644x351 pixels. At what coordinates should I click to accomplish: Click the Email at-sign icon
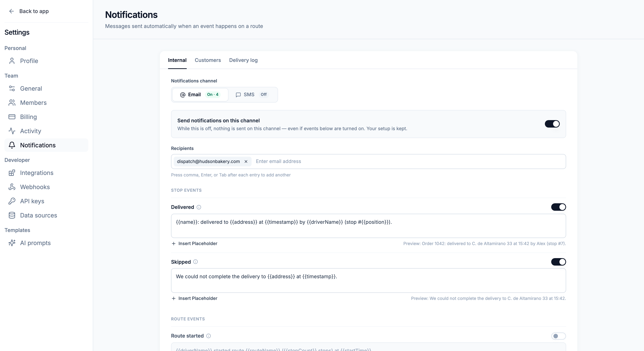(183, 95)
